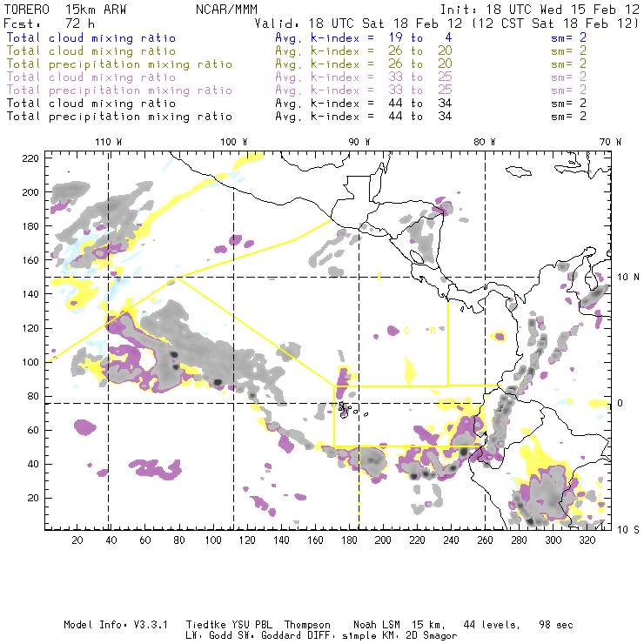
Task: Click the '0' equator label at right edge
Action: 620,403
